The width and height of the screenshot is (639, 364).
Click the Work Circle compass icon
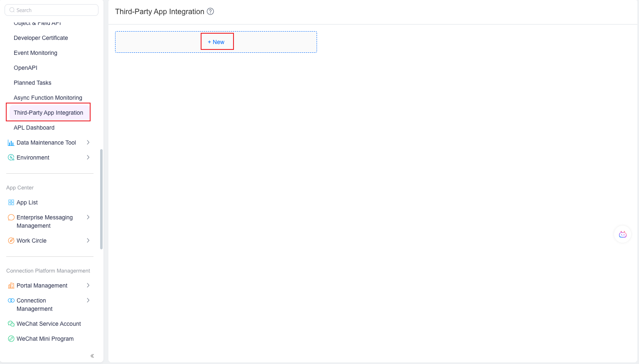pyautogui.click(x=11, y=241)
